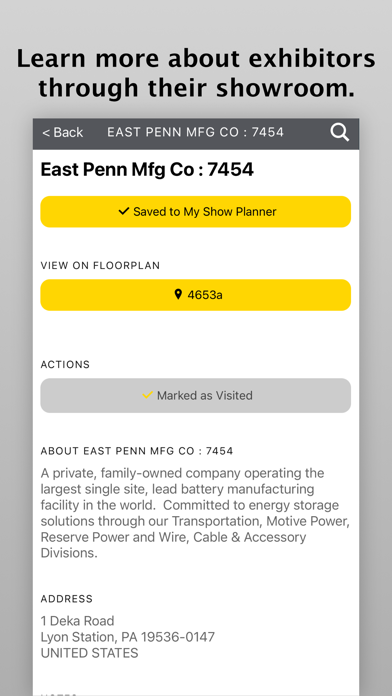
Task: Click the East Penn Mfg Co : 7454 heading
Action: [147, 170]
